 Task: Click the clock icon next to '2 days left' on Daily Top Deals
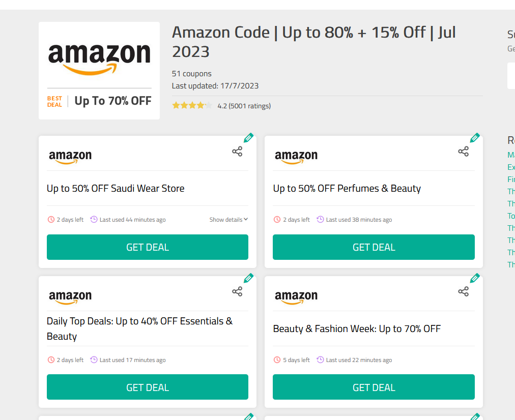point(51,359)
